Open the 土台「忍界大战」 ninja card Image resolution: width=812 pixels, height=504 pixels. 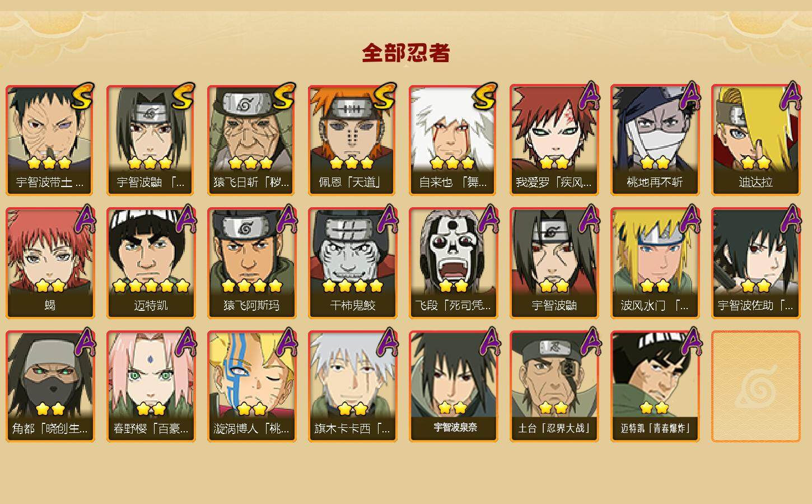(x=554, y=386)
